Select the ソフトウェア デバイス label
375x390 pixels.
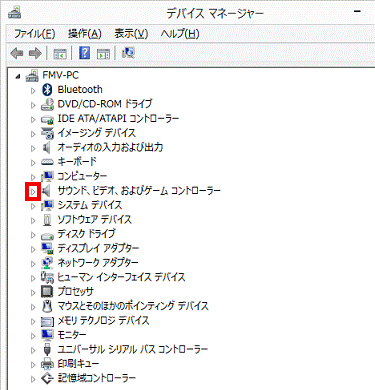point(95,219)
